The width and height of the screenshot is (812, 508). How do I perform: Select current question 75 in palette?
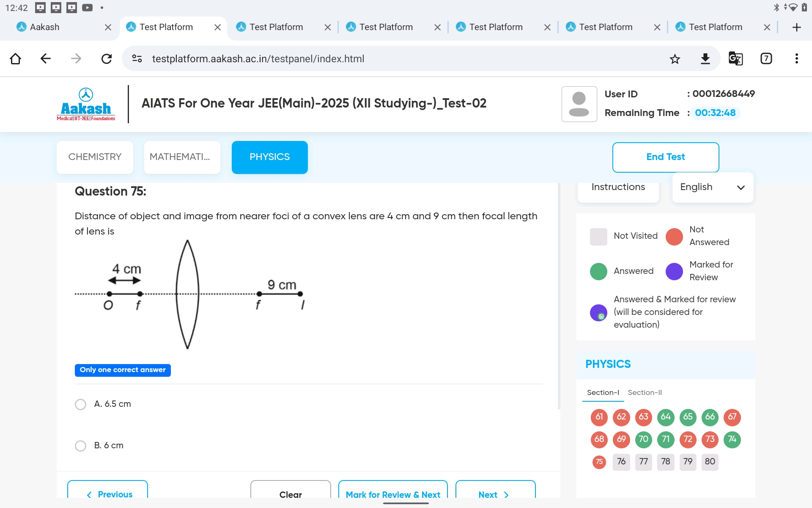[x=599, y=462]
